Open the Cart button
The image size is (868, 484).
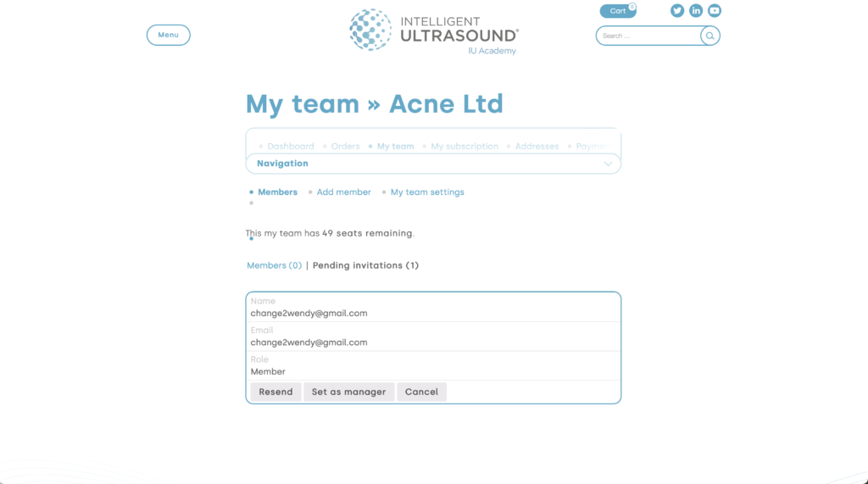pyautogui.click(x=618, y=11)
